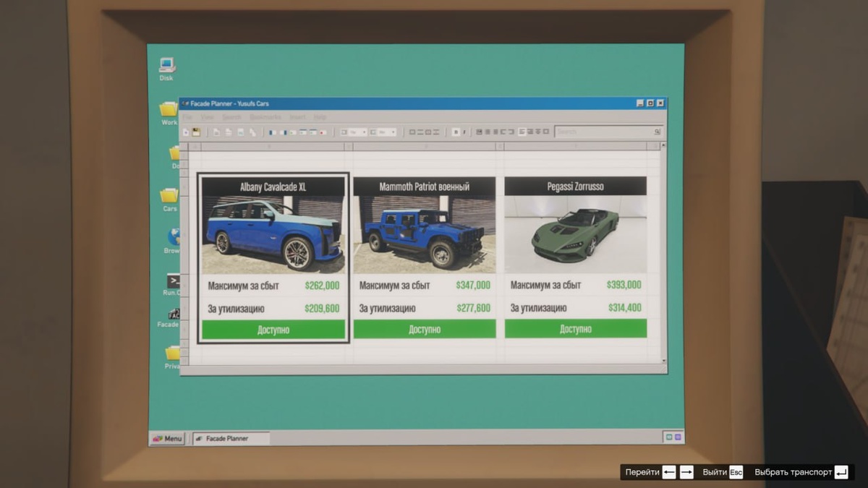Click the $209,600 value
Screen dimensions: 868x488
click(322, 309)
